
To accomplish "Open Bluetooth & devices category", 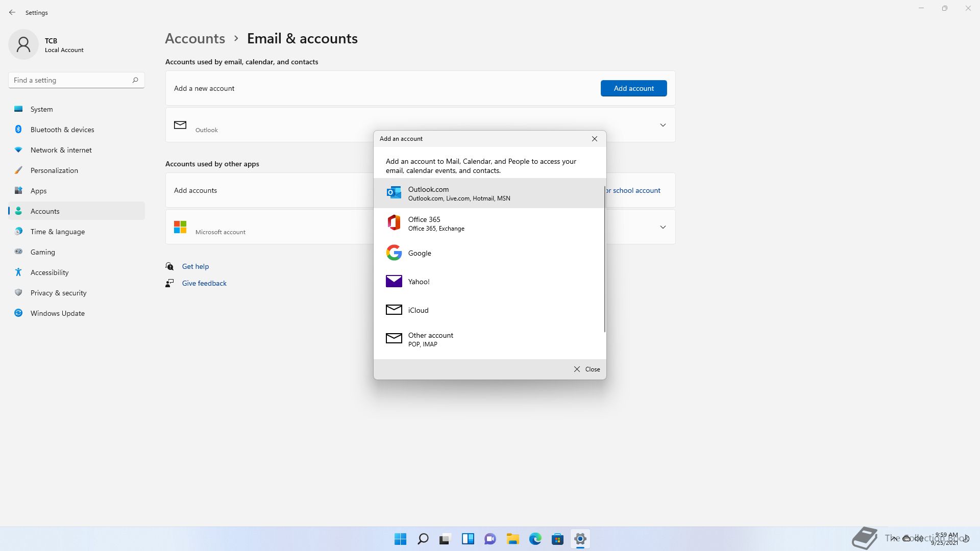I will (x=77, y=130).
